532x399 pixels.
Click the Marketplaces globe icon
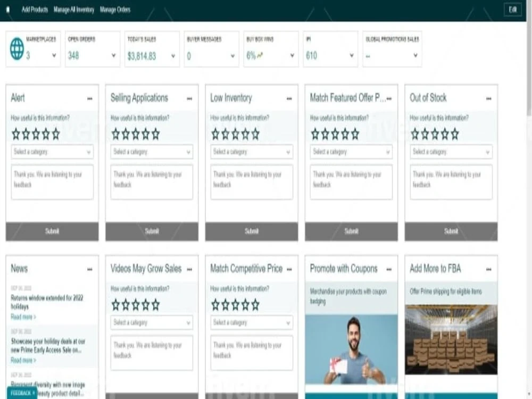click(x=17, y=49)
